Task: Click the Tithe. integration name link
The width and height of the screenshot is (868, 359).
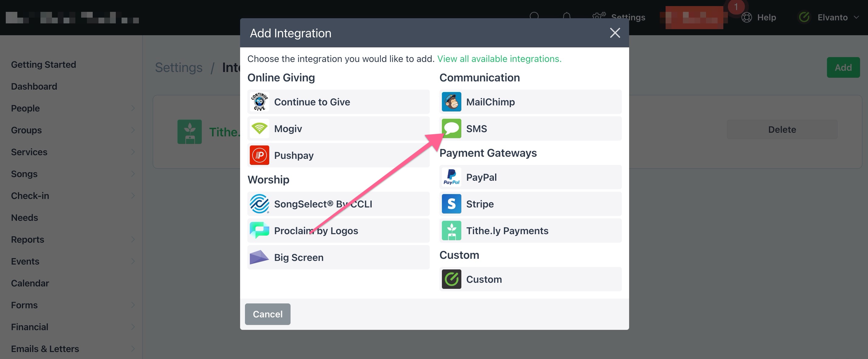Action: coord(224,132)
